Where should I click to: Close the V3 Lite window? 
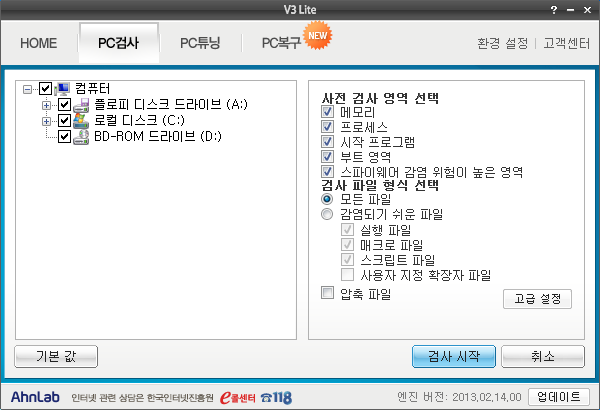coord(587,10)
